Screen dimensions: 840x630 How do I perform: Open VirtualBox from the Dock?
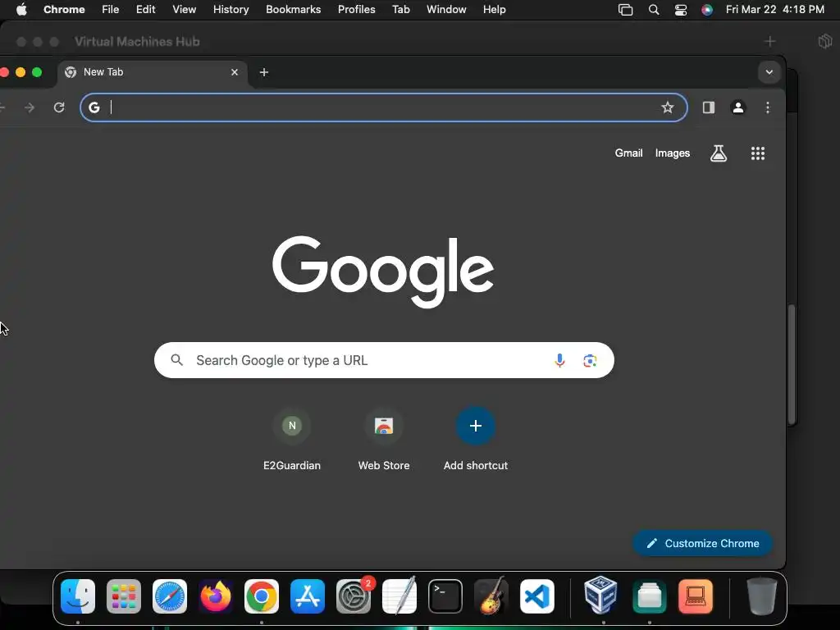[x=600, y=595]
